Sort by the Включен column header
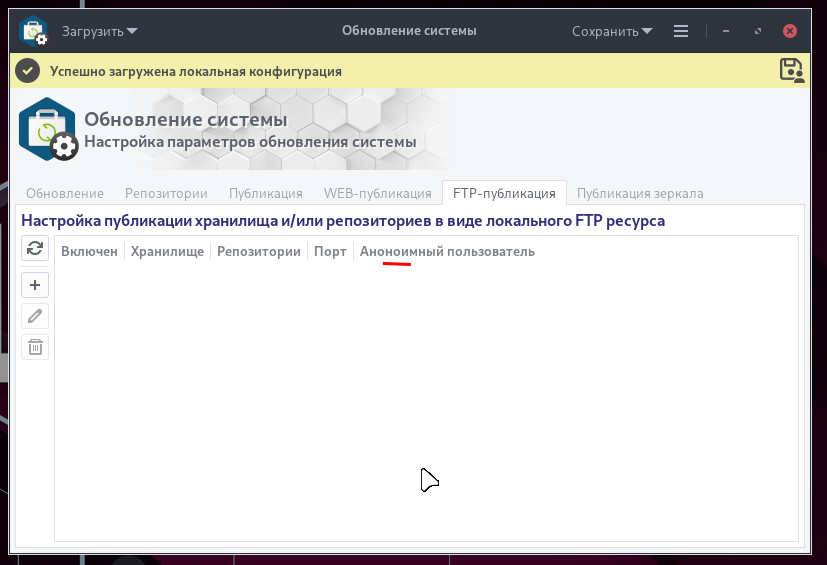 pyautogui.click(x=89, y=252)
